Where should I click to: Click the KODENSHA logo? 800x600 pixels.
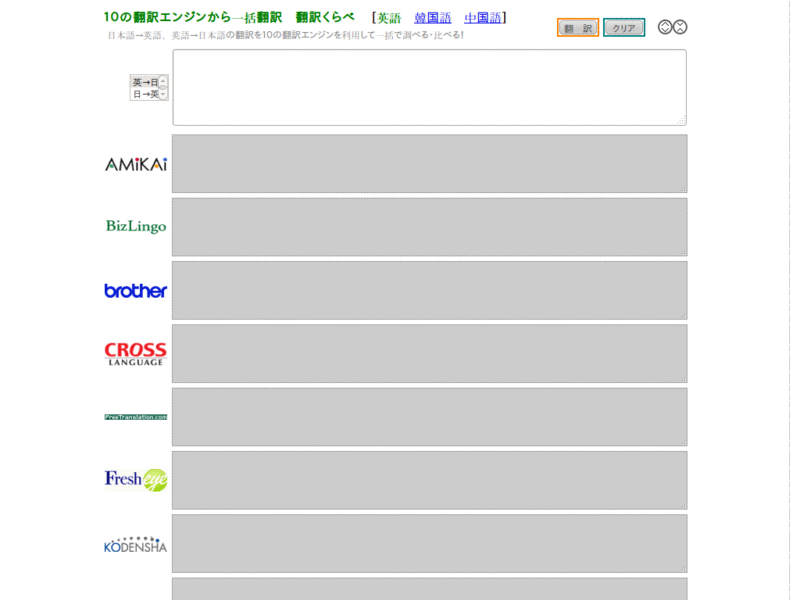pyautogui.click(x=136, y=545)
